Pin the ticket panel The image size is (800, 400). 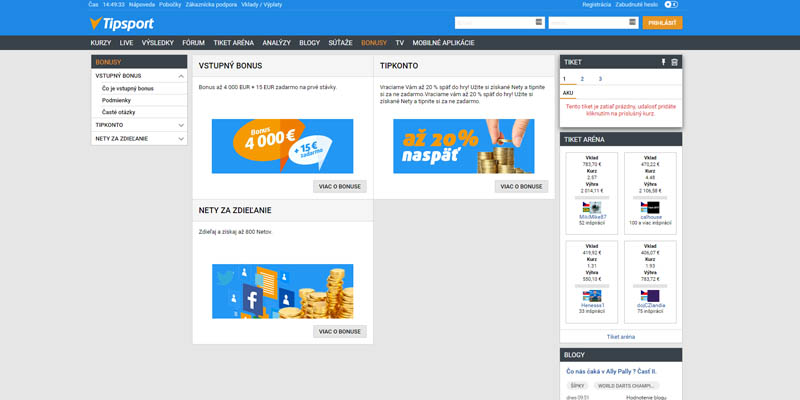(664, 62)
